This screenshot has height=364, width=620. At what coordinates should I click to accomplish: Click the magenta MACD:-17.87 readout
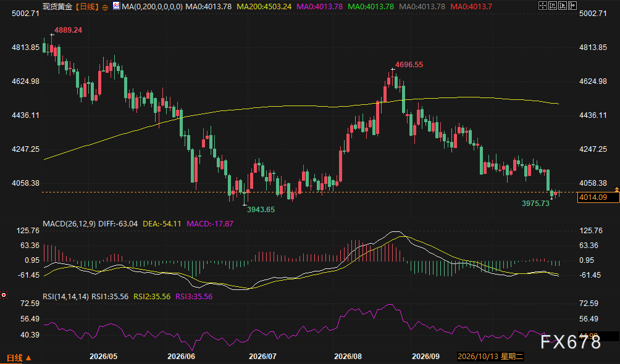[210, 224]
